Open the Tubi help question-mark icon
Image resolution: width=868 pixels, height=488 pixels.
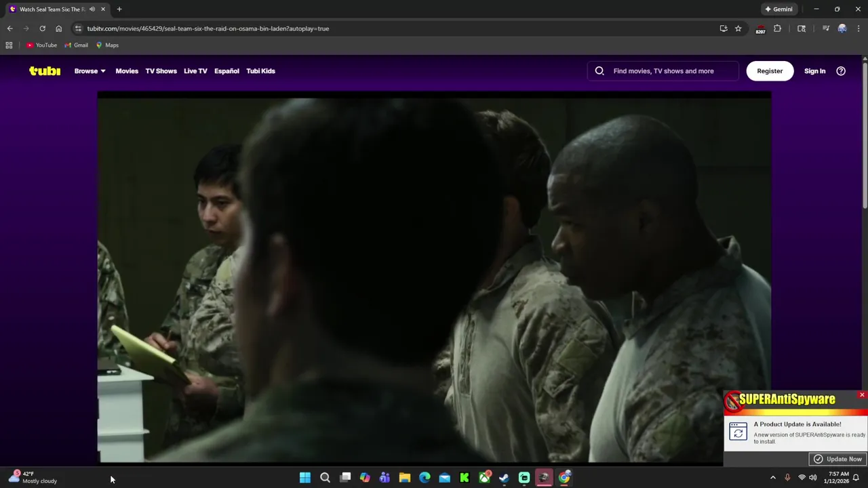coord(841,71)
